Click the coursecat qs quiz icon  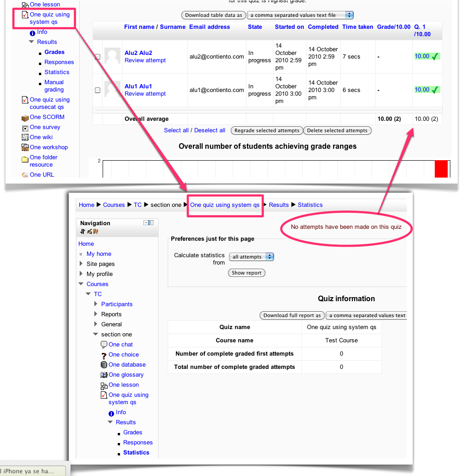point(25,100)
